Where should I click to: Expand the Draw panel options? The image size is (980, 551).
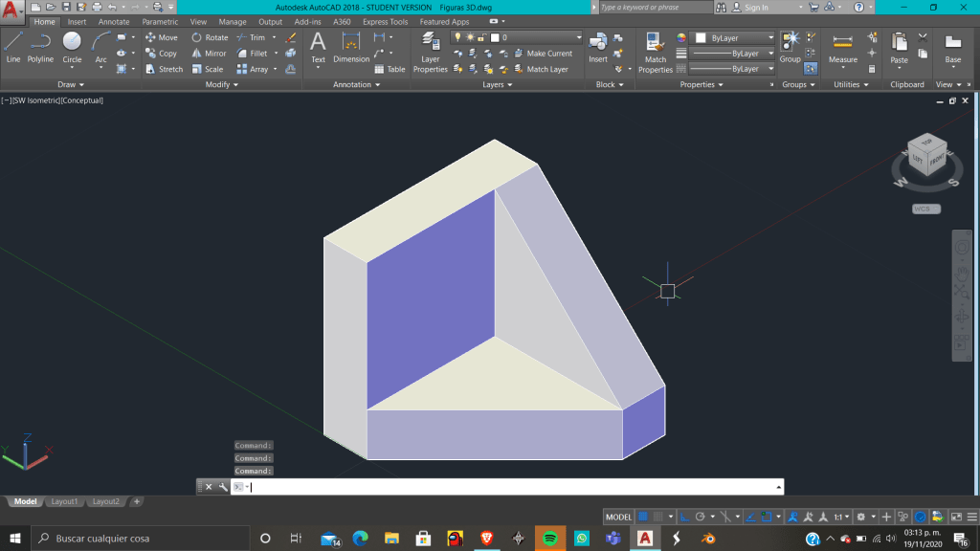click(72, 84)
